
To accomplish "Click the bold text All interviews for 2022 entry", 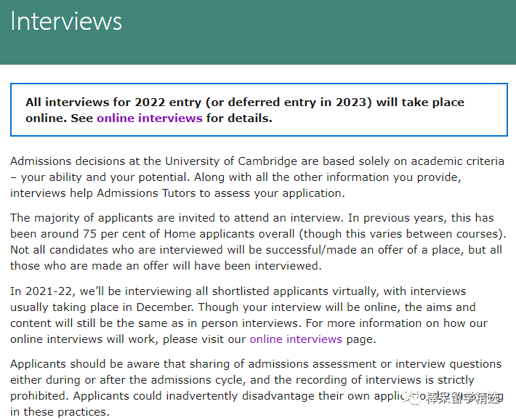I will click(x=113, y=102).
